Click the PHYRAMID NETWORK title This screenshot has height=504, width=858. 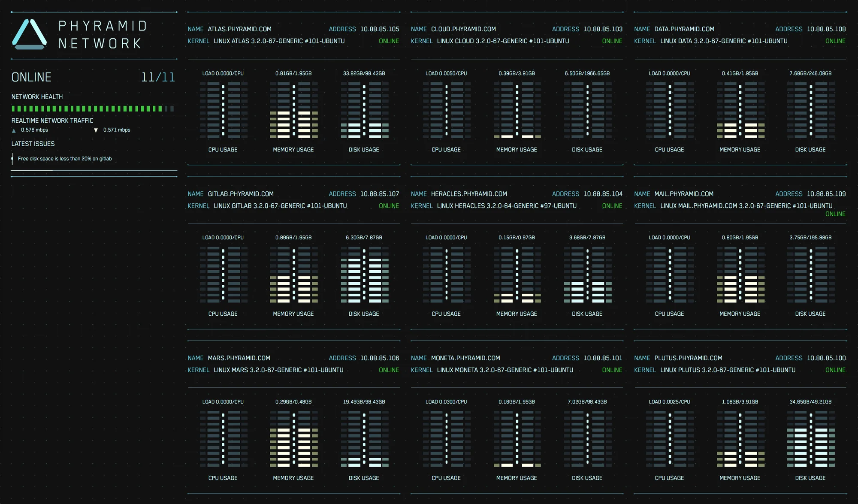tap(103, 35)
